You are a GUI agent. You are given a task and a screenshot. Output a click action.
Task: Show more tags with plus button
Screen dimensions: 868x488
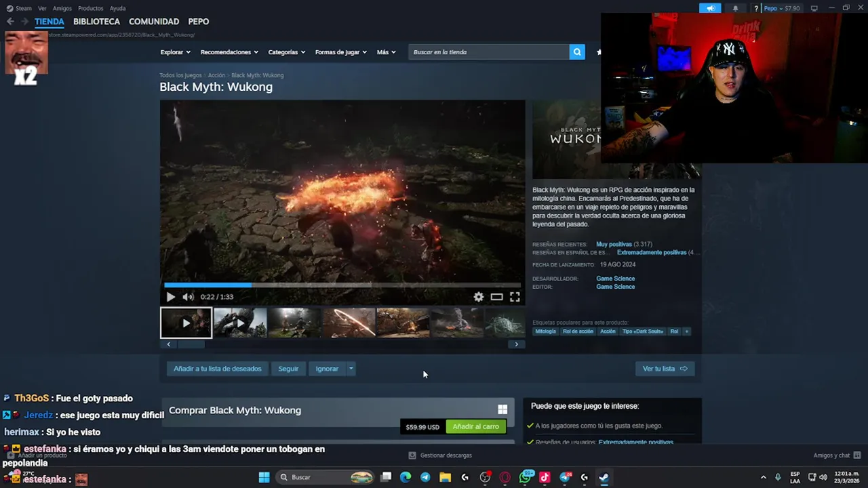coord(686,331)
